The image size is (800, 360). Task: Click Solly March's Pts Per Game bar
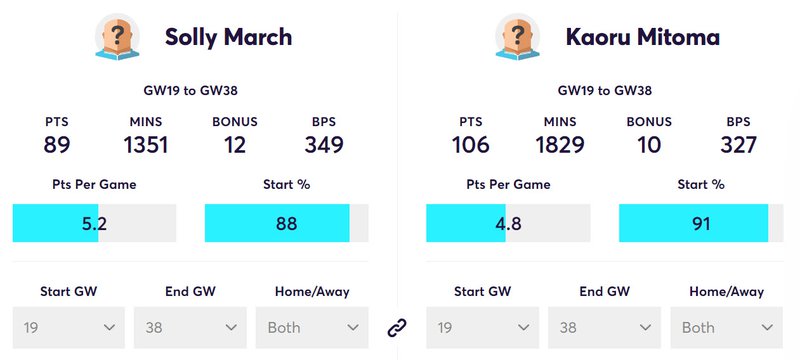(x=94, y=223)
